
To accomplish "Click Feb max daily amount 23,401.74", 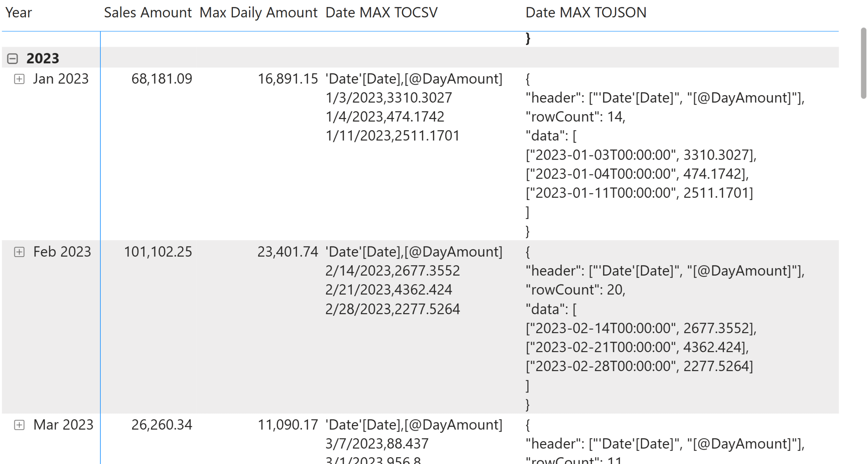I will tap(288, 252).
